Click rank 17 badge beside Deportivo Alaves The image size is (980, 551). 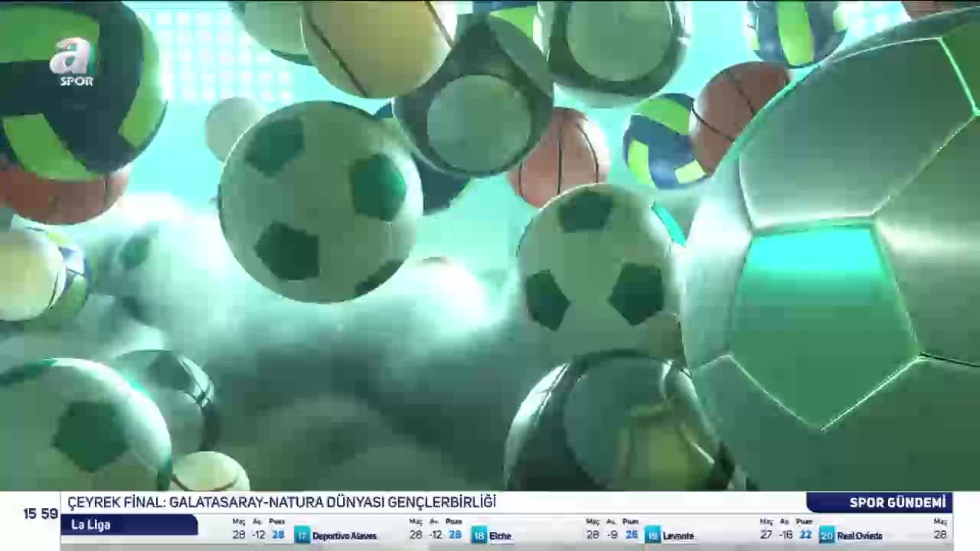pyautogui.click(x=302, y=535)
